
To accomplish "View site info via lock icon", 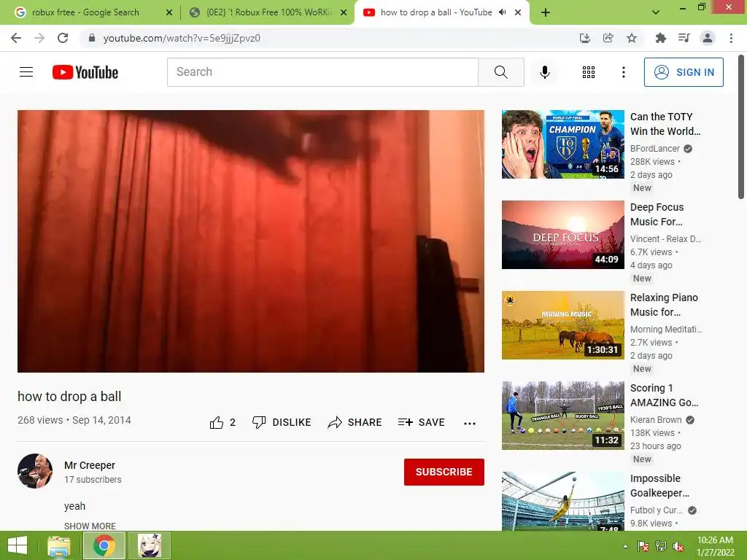I will tap(91, 38).
